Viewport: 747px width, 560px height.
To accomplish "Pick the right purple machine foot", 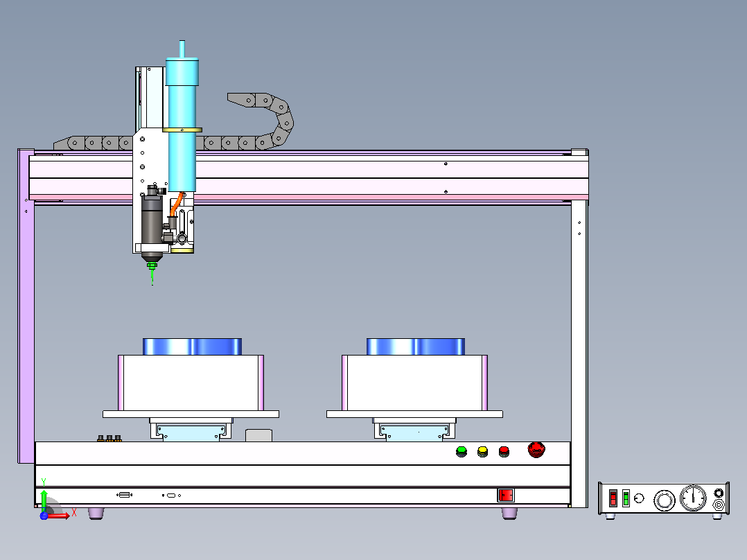I will point(510,514).
